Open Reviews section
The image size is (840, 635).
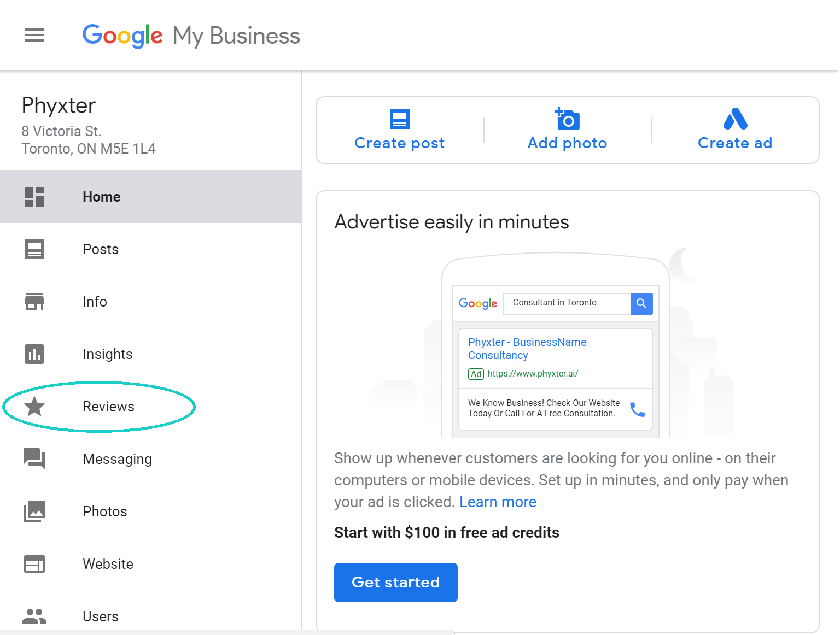(x=151, y=407)
